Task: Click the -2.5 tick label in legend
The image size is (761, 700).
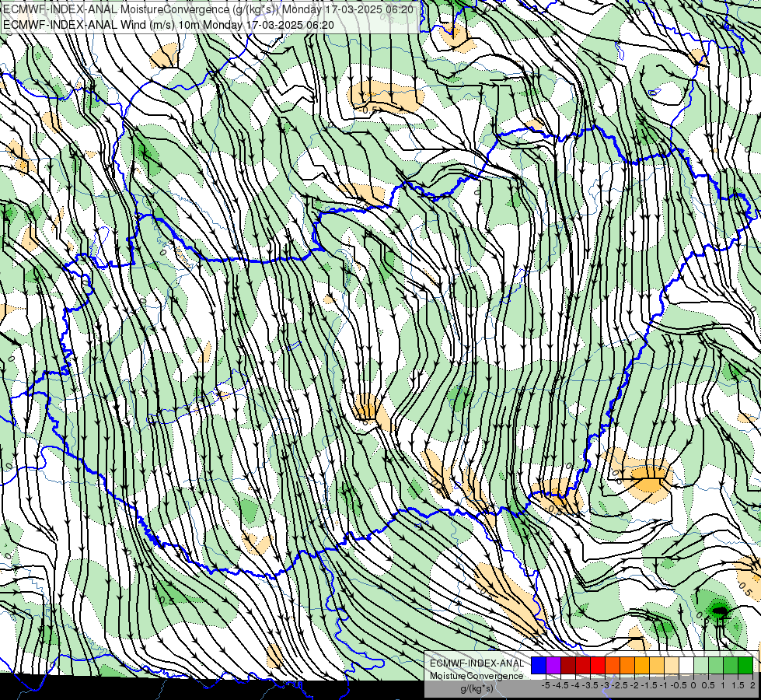Action: tap(620, 685)
